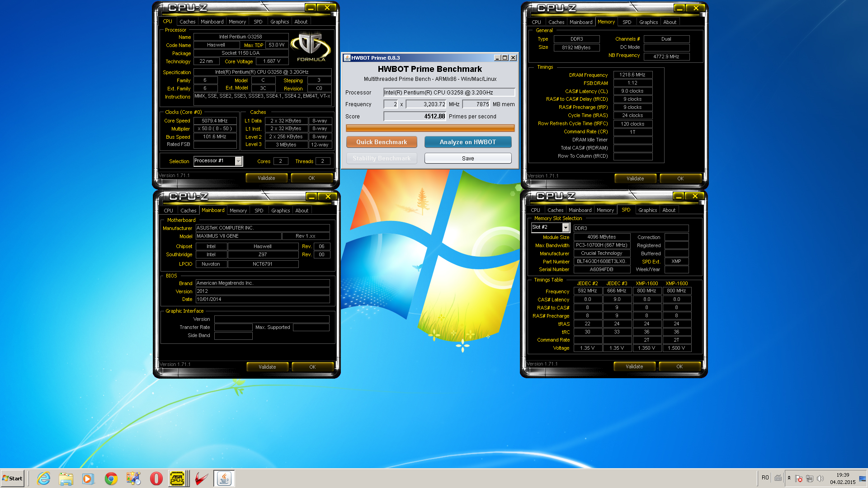Click motherboard model MAXIMUS VII GENE
The image size is (868, 488).
pos(238,236)
